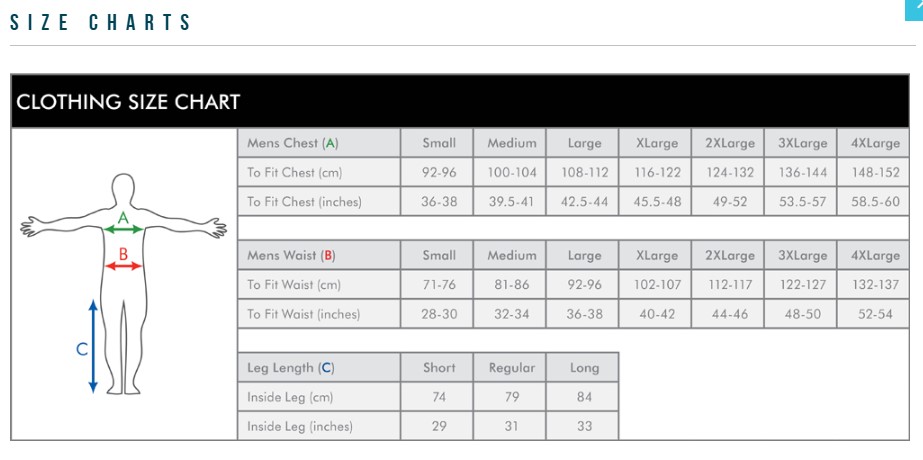
Task: Click the Clothing Size Chart title bar
Action: tap(460, 102)
